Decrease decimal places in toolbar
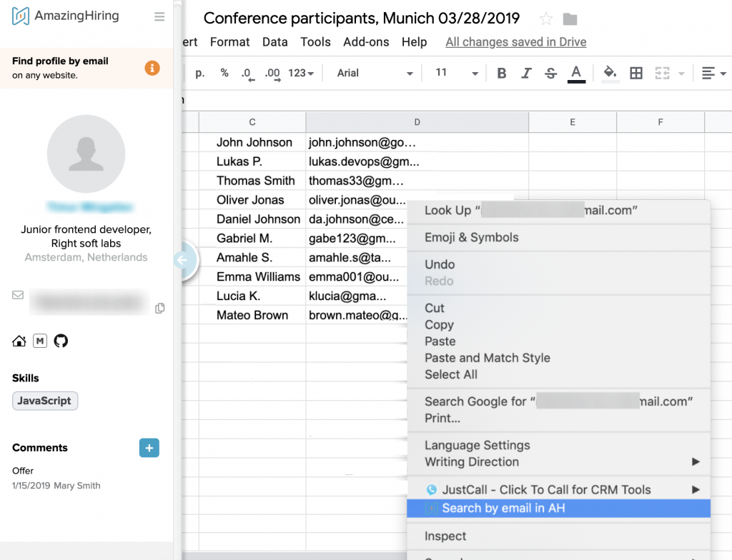Screen dimensions: 732x560 click(x=248, y=74)
